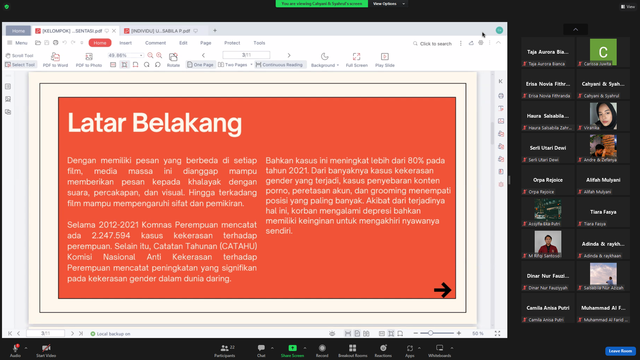Open the PDF to Word converter
The height and width of the screenshot is (360, 640).
tap(55, 60)
